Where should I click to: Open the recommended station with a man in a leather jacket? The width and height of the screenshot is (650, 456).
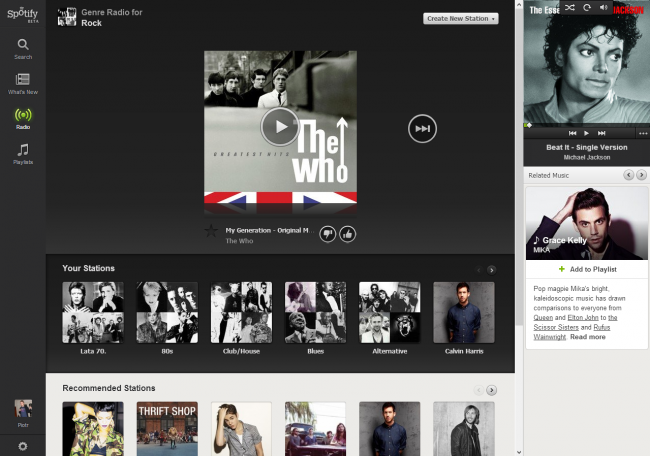coord(464,429)
